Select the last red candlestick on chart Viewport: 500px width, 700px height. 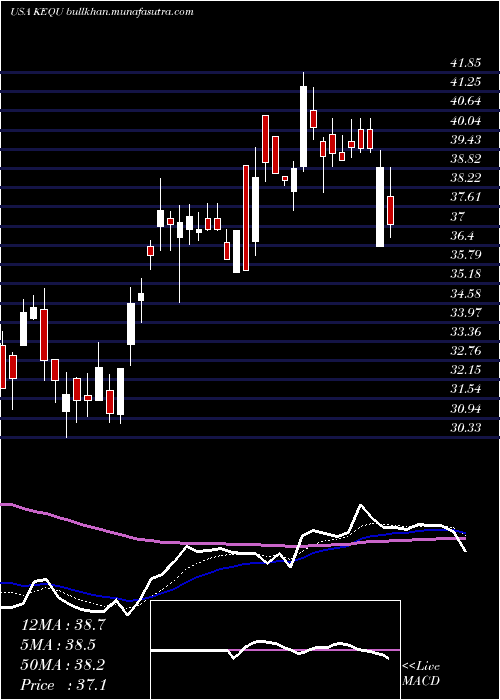(x=391, y=210)
